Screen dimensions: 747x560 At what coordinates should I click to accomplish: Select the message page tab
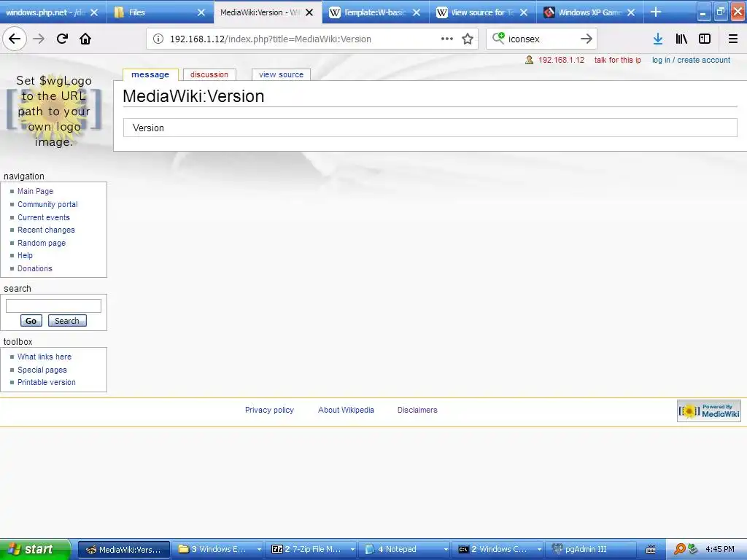click(x=150, y=75)
